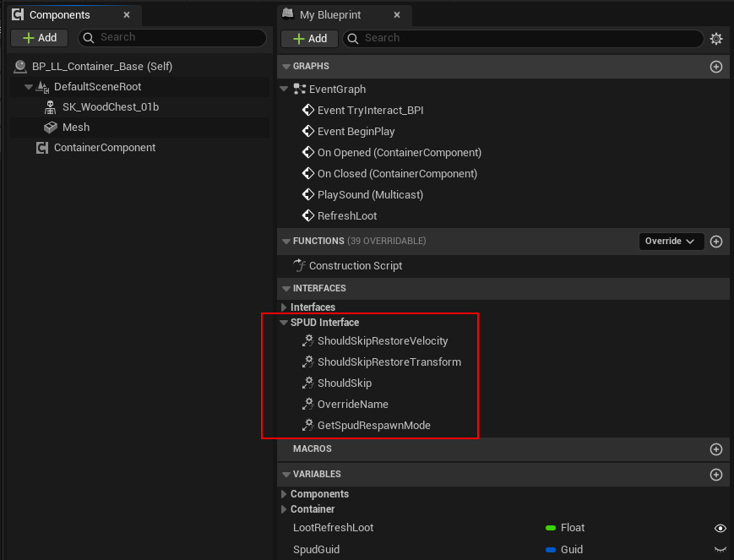Click the Components panel tab icon
Viewport: 734px width, 560px height.
pyautogui.click(x=18, y=14)
